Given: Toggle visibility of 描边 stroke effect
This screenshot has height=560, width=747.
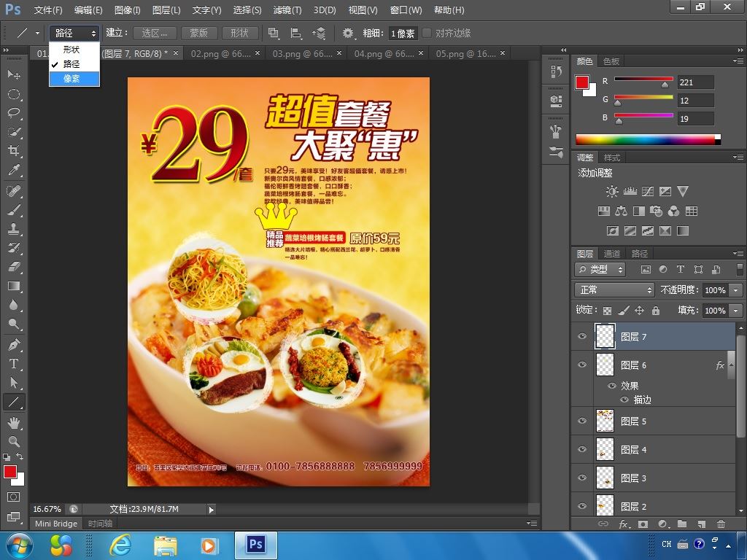Looking at the screenshot, I should coord(624,400).
